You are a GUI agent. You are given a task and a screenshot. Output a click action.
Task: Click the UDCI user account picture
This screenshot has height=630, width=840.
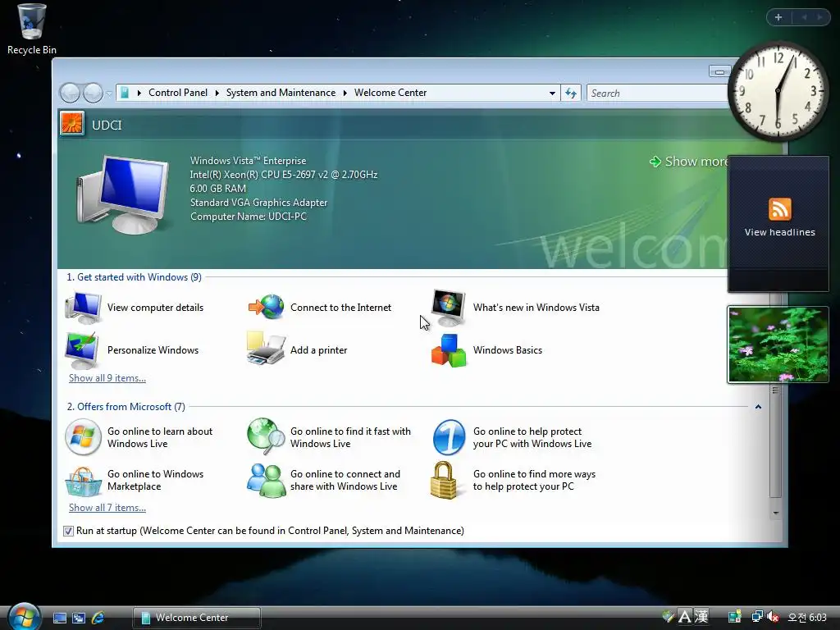coord(72,124)
